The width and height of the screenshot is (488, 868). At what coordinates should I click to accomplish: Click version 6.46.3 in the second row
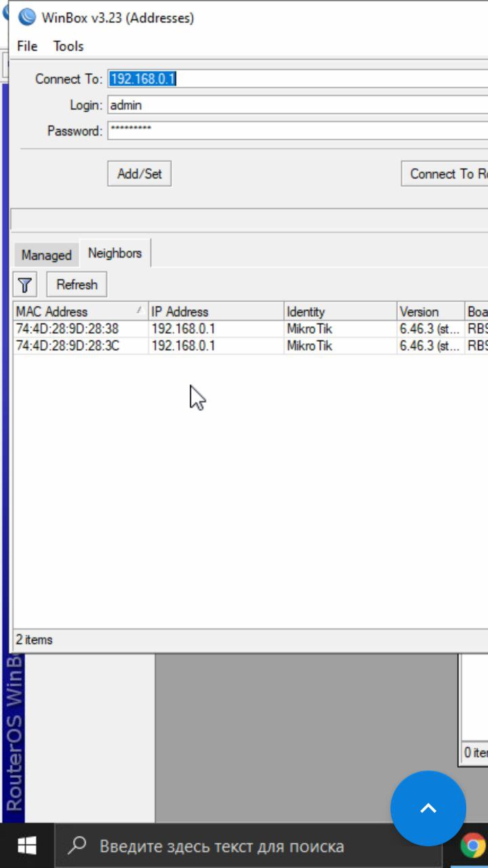[x=430, y=345]
